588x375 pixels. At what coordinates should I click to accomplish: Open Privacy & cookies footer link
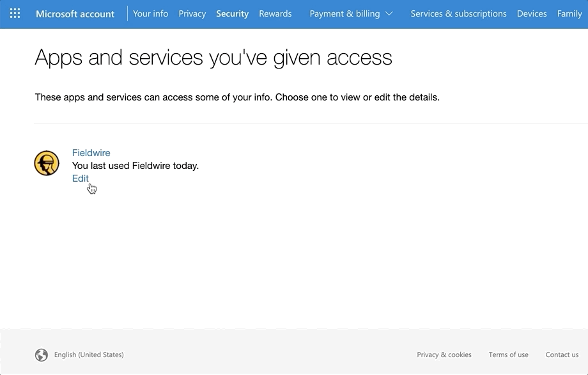point(444,355)
